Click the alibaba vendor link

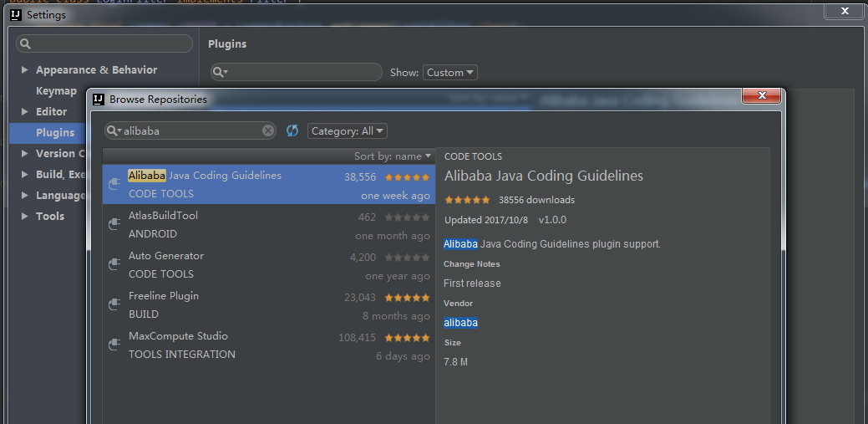point(460,323)
